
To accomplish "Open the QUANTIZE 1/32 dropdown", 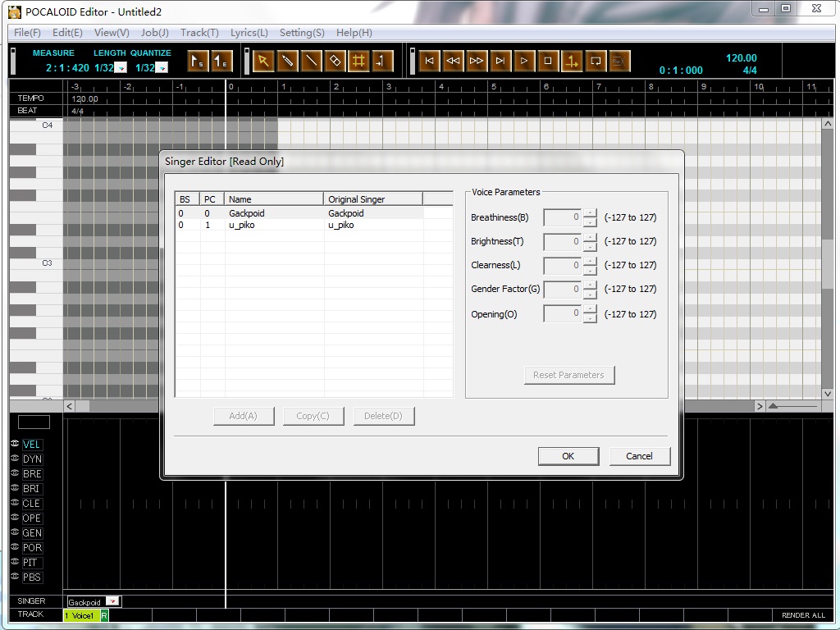I will coord(162,68).
